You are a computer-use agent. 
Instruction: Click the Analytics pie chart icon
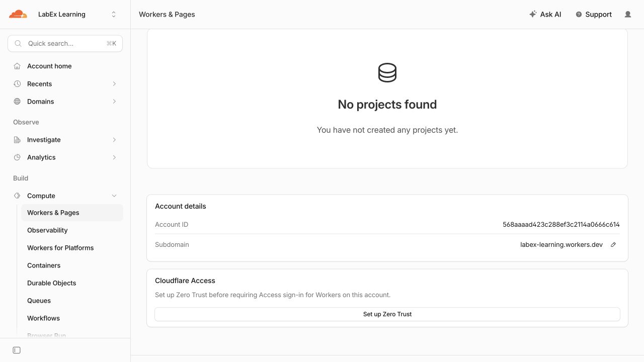[17, 157]
